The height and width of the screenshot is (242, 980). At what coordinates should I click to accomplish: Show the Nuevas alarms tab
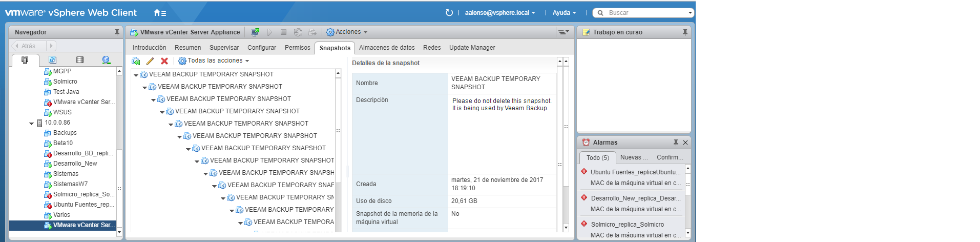click(x=634, y=157)
